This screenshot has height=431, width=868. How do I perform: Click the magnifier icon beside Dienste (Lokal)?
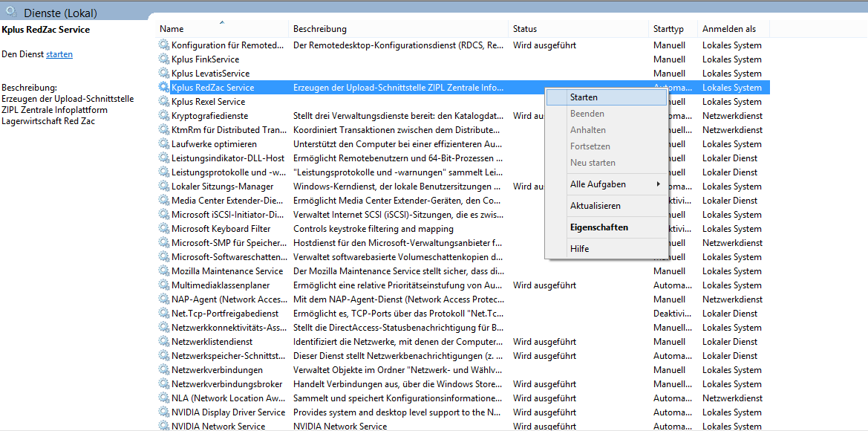pos(11,13)
